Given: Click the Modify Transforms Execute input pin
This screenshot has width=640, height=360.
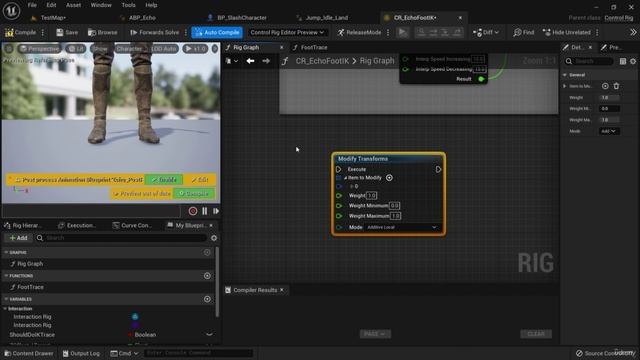Looking at the screenshot, I should [339, 169].
